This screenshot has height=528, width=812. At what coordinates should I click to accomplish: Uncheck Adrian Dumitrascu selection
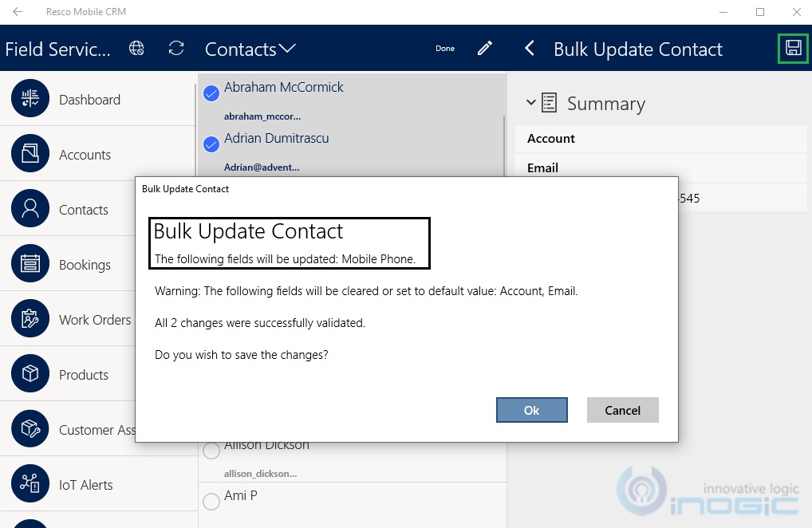pyautogui.click(x=211, y=144)
